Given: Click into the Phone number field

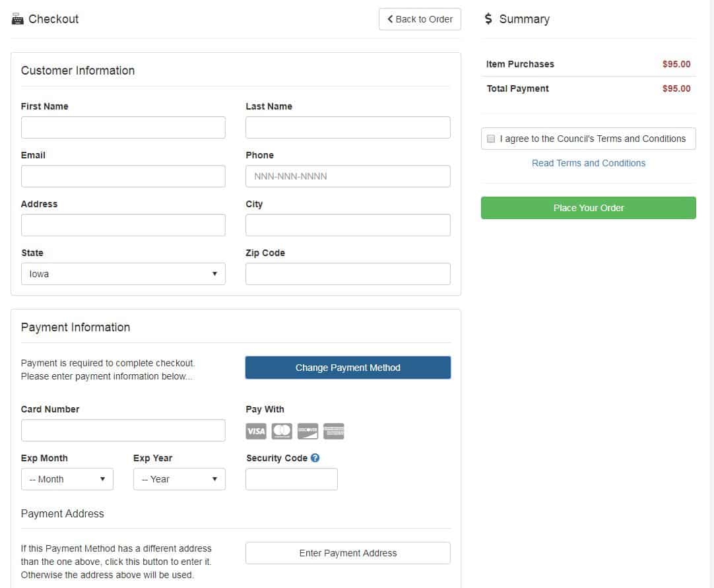Looking at the screenshot, I should tap(348, 176).
